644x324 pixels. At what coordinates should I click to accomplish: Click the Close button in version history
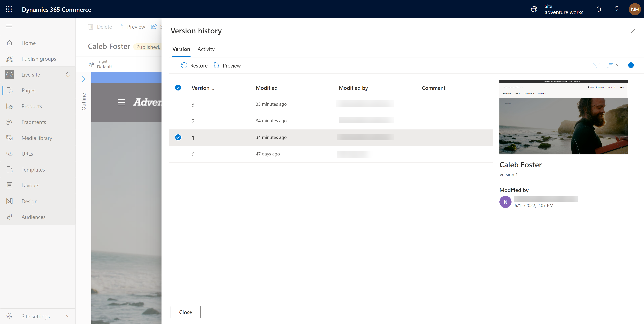coord(185,312)
